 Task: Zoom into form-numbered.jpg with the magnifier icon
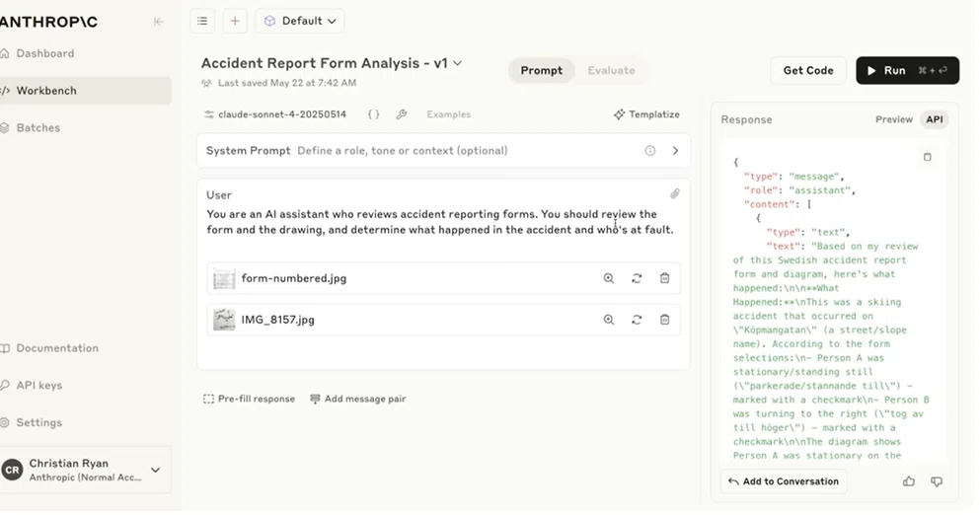[609, 278]
